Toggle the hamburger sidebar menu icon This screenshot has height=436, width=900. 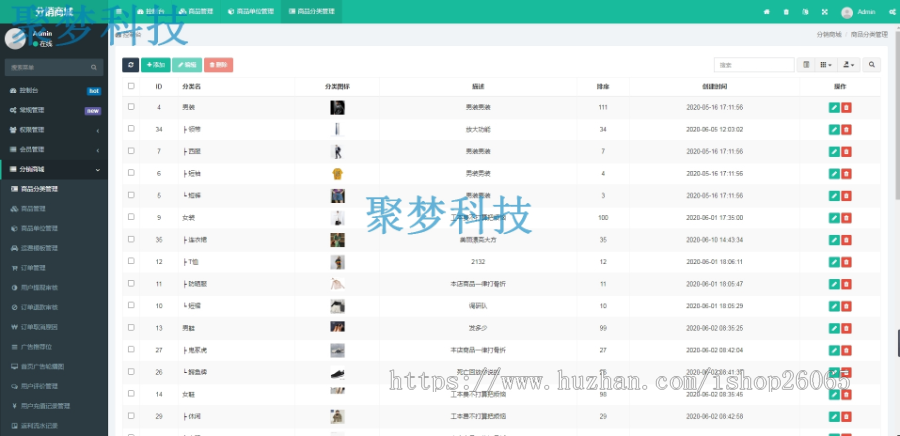coord(118,11)
